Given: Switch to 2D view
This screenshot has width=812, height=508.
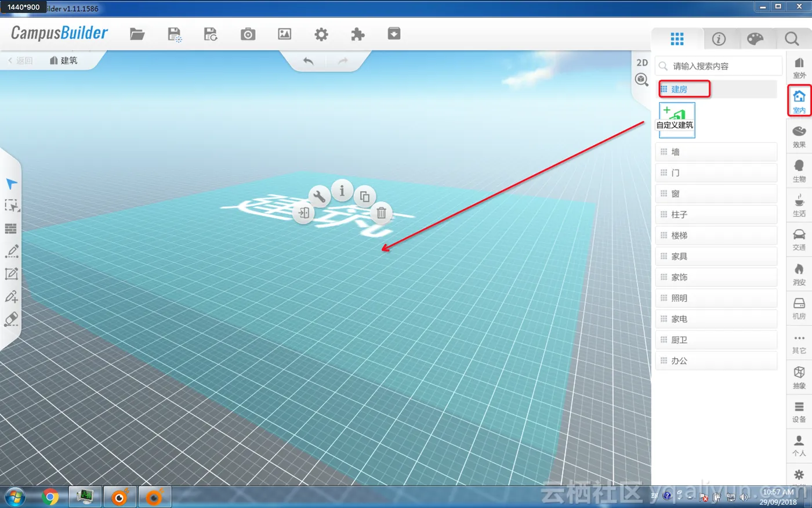Looking at the screenshot, I should click(x=642, y=63).
